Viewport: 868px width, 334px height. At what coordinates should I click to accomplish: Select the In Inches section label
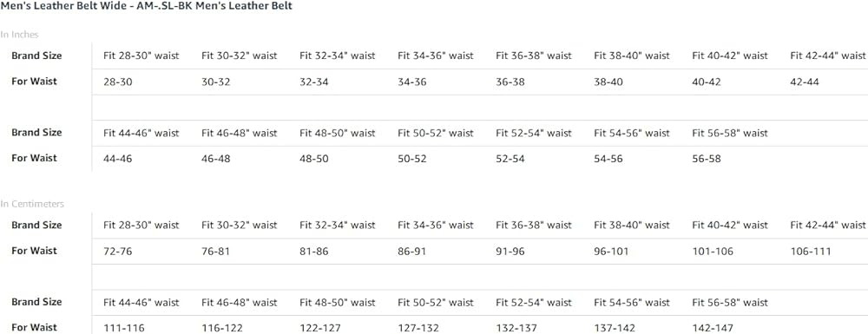click(19, 35)
